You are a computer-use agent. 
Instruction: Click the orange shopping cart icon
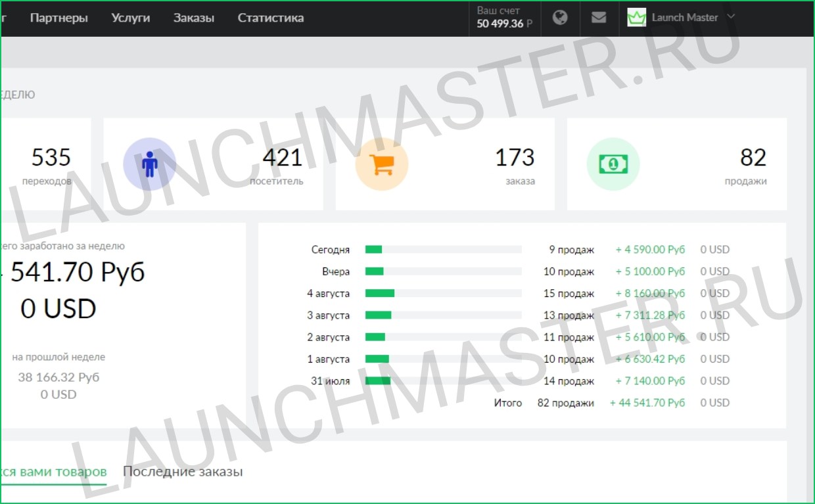[381, 164]
